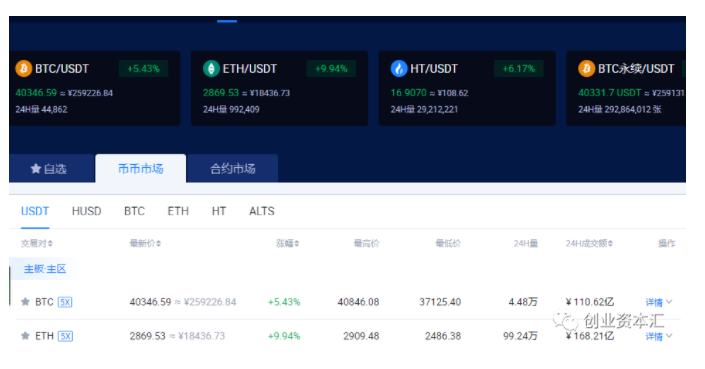
Task: Expand 详情 details for the ETH row
Action: point(659,336)
